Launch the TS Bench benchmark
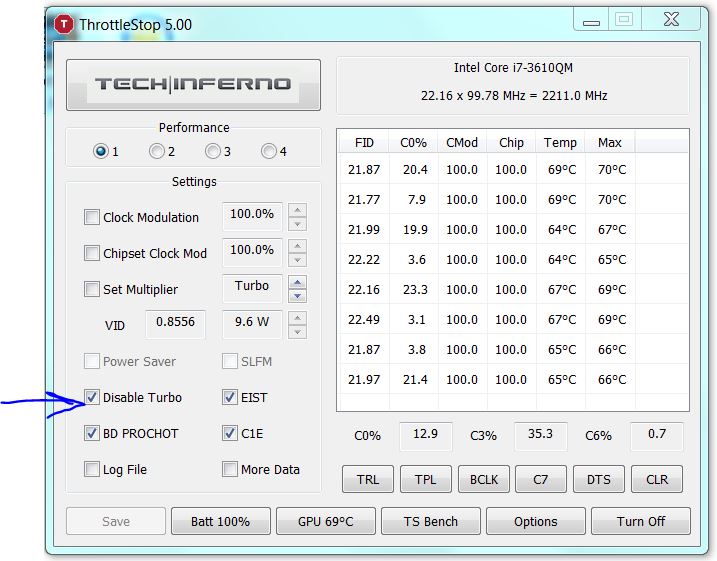The height and width of the screenshot is (561, 717). 430,521
